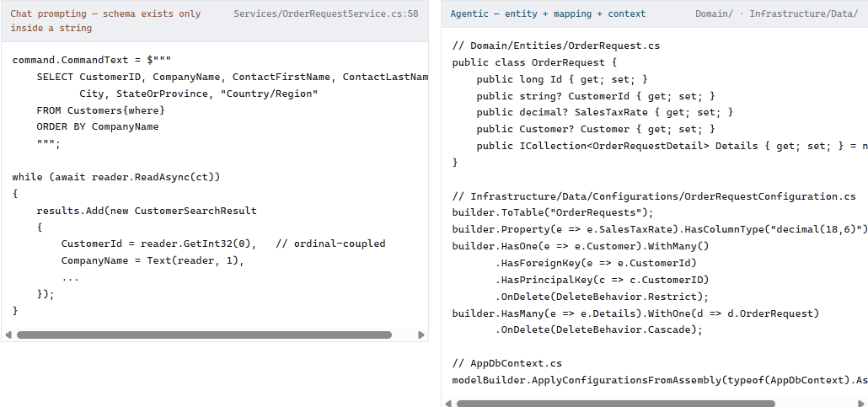Click the '// ordinal-coupled' comment
The width and height of the screenshot is (868, 407).
click(330, 244)
